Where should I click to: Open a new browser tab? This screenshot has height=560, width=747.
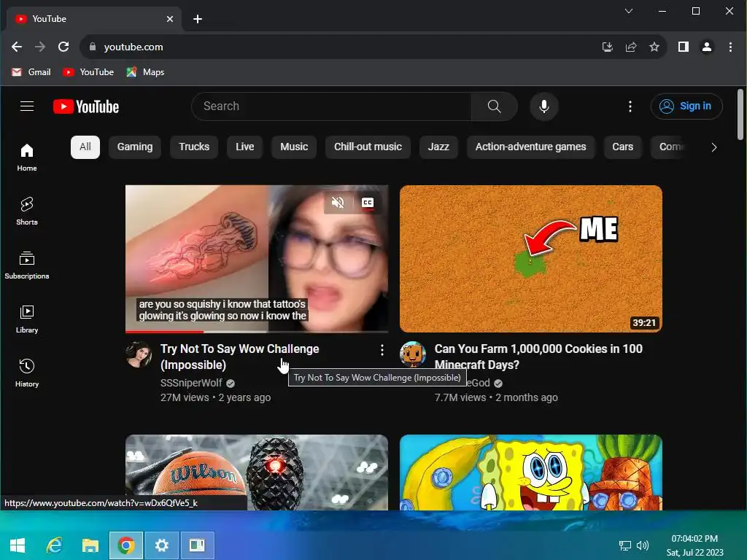(198, 19)
